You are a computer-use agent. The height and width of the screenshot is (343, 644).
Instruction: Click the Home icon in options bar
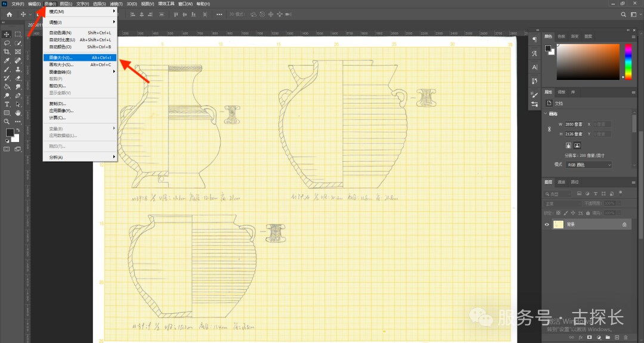tap(9, 14)
